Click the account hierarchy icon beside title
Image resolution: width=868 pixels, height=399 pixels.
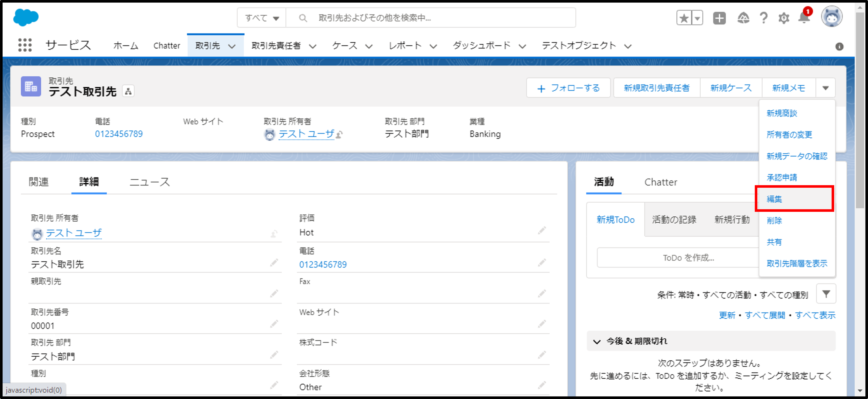click(128, 91)
